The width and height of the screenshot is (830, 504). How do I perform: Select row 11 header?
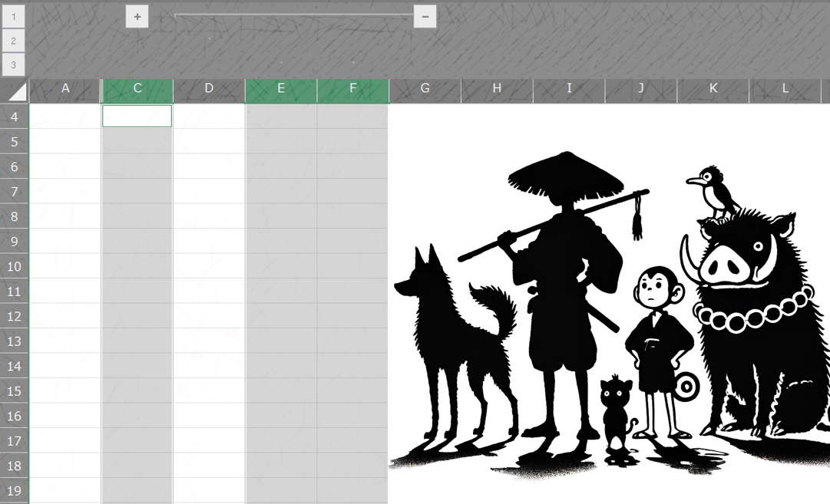[x=15, y=292]
